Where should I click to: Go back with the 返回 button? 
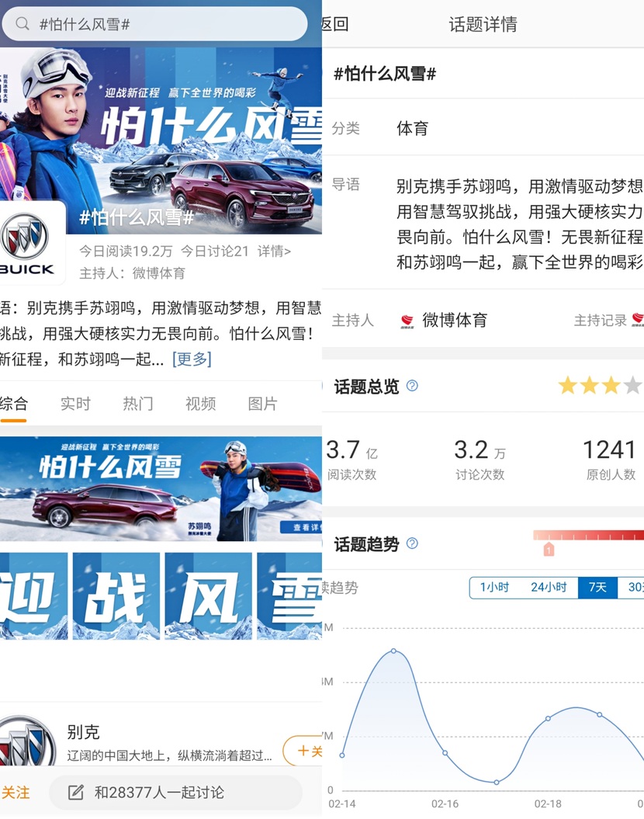335,24
